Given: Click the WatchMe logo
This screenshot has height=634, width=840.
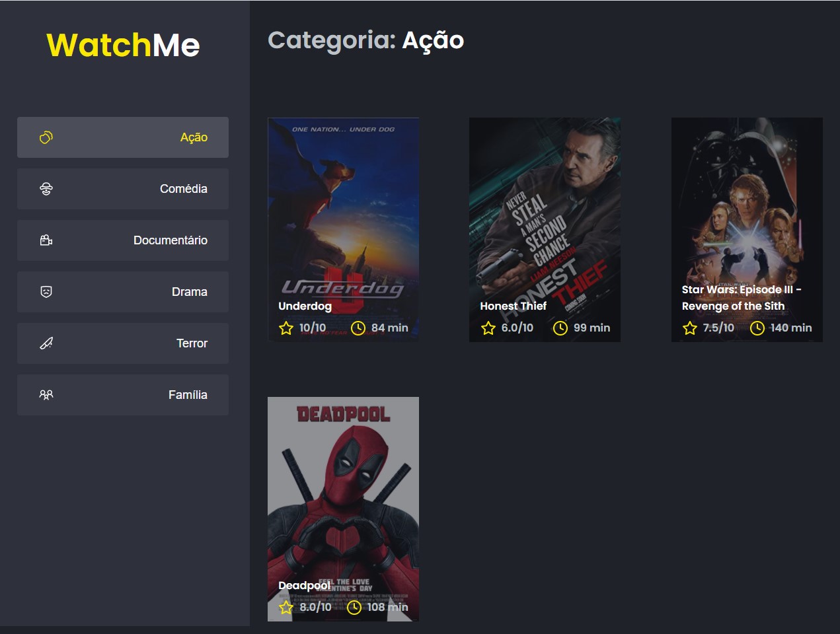Looking at the screenshot, I should coord(123,46).
